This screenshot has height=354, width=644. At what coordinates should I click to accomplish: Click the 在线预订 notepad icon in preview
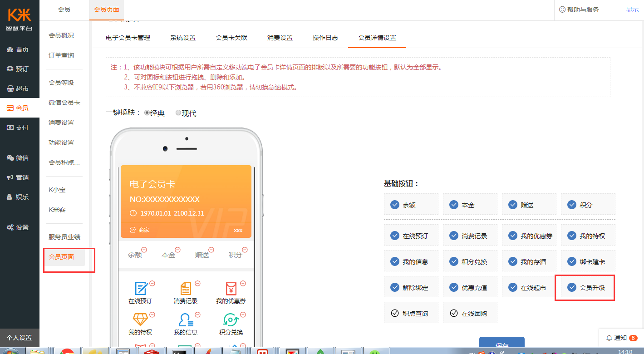[142, 288]
